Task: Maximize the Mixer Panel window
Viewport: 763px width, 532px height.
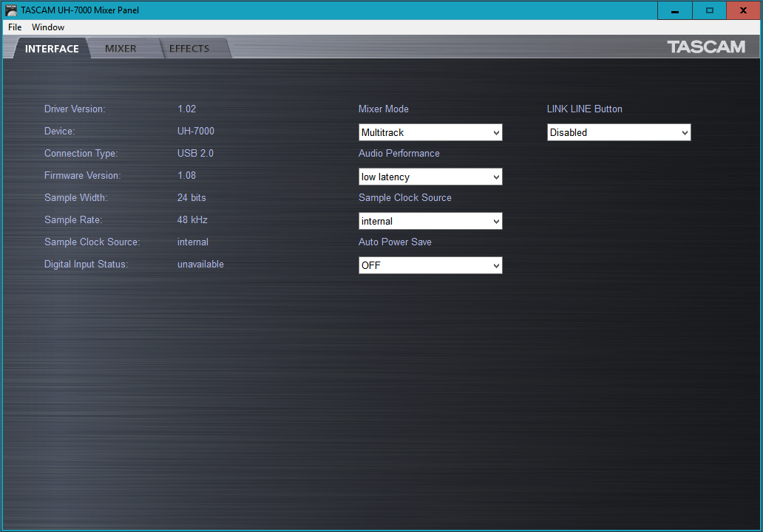Action: tap(710, 10)
